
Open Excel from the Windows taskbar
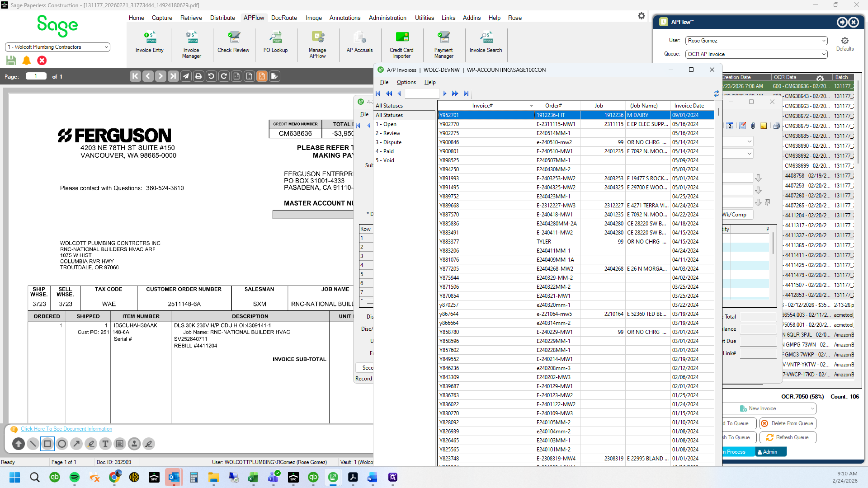253,477
